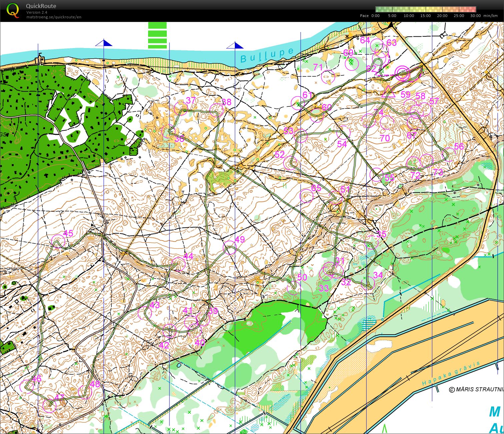
Task: Click the double-circle finish marker
Action: (403, 73)
